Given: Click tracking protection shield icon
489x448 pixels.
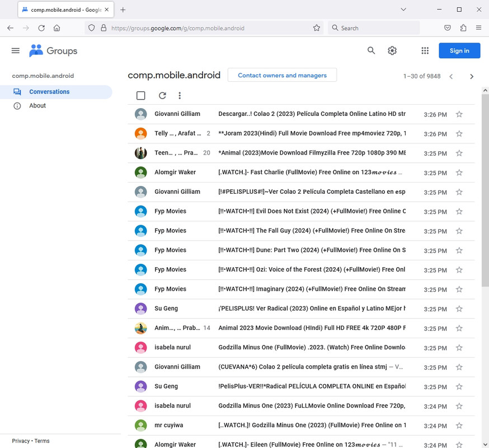Looking at the screenshot, I should [x=91, y=28].
